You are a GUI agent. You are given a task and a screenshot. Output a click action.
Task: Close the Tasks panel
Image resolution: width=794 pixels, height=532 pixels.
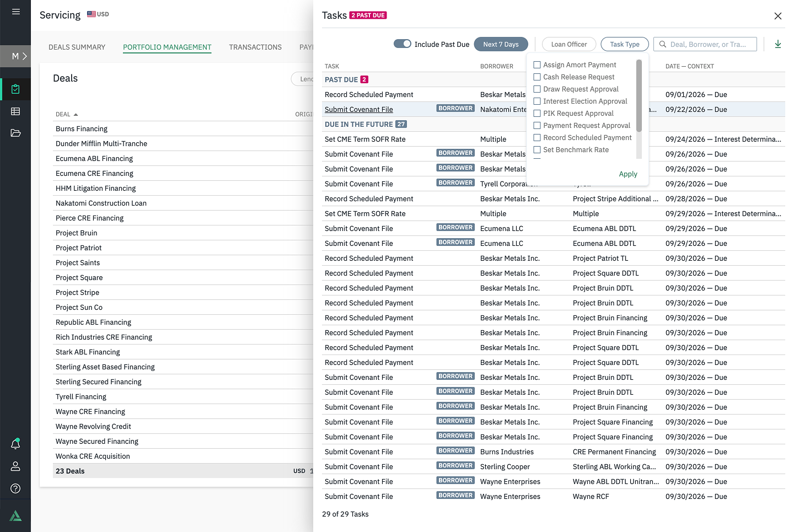[x=778, y=16]
